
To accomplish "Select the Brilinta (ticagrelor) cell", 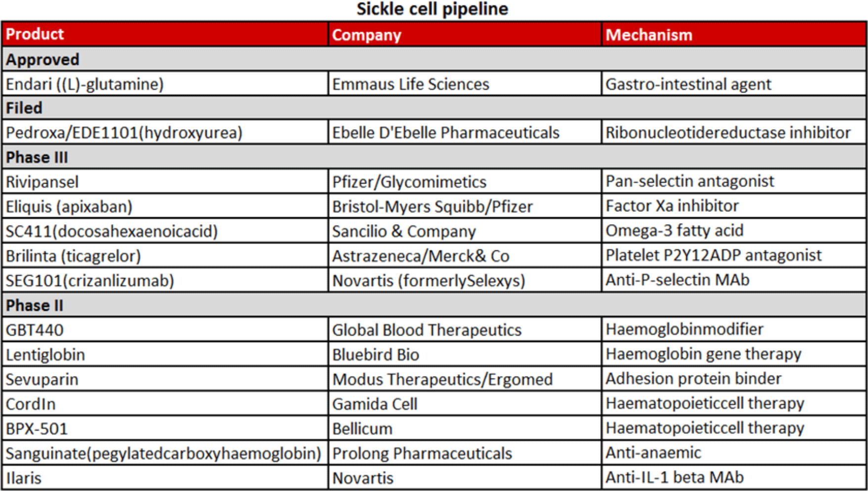I will click(x=165, y=255).
